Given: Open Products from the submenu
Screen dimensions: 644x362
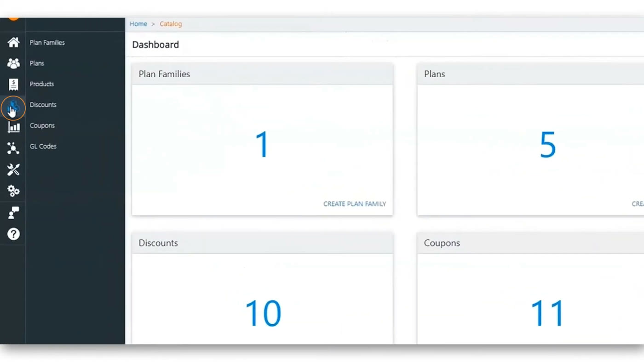Looking at the screenshot, I should (42, 84).
